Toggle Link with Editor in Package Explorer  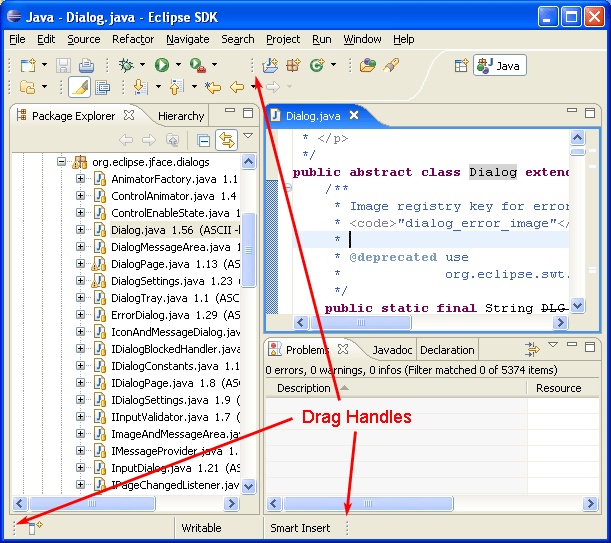click(x=226, y=140)
